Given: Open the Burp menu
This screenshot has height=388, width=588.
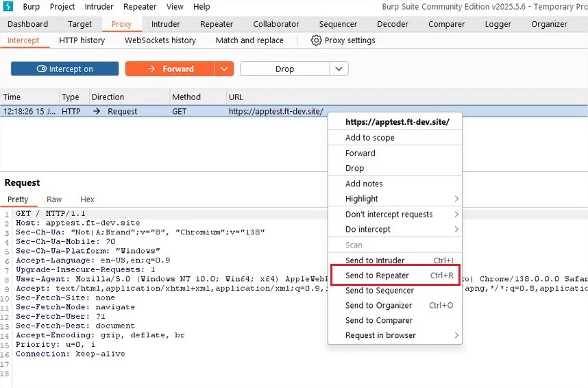Looking at the screenshot, I should [x=31, y=6].
